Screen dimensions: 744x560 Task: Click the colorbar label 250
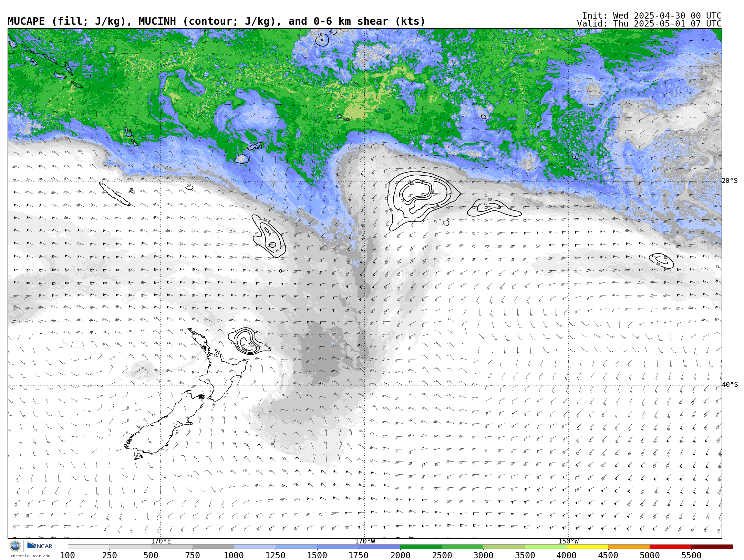110,556
